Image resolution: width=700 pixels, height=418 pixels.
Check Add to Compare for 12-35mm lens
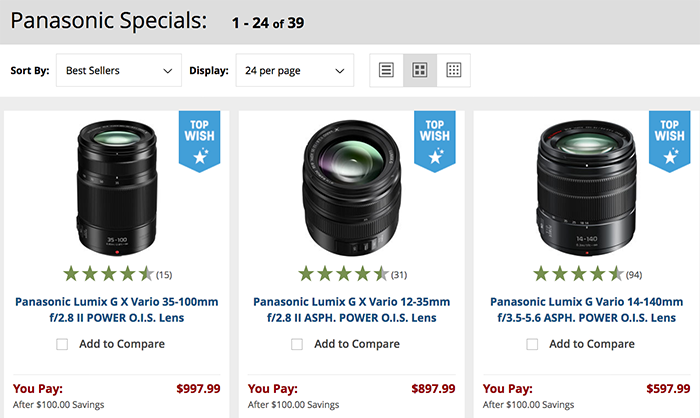[297, 344]
